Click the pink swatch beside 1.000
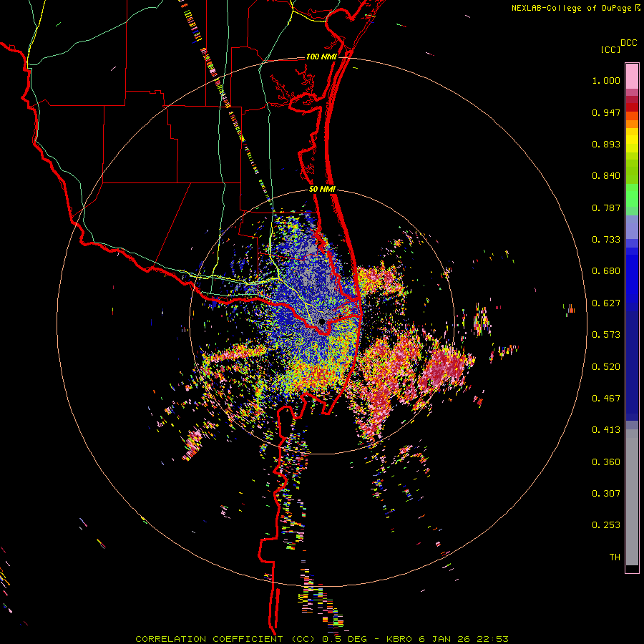644x644 pixels. (632, 77)
